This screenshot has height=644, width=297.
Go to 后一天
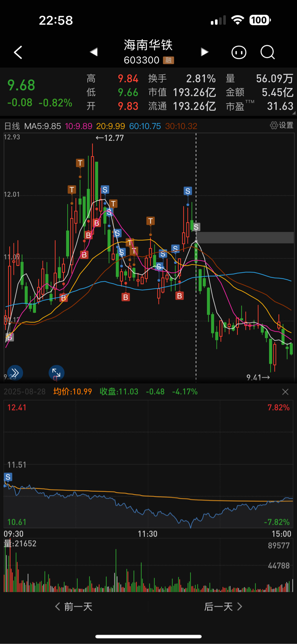pyautogui.click(x=223, y=606)
